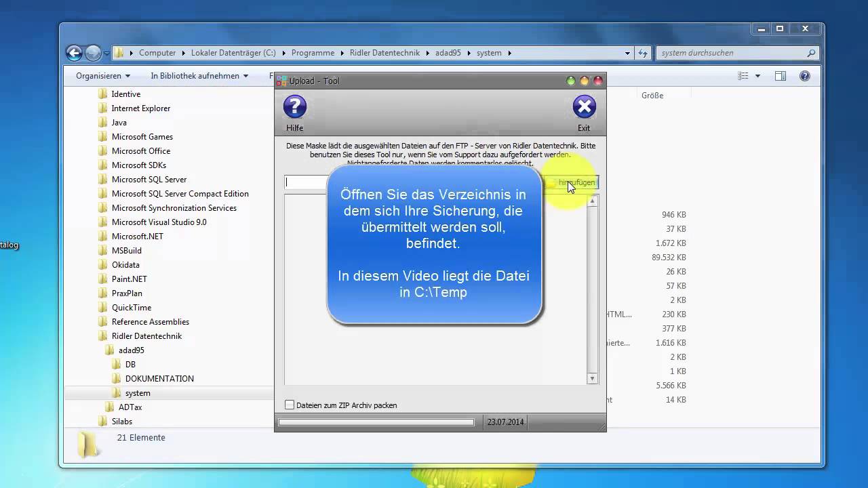This screenshot has height=488, width=868.
Task: Select 'Ridler Datentechnik' in address breadcrumb
Action: pyautogui.click(x=384, y=53)
